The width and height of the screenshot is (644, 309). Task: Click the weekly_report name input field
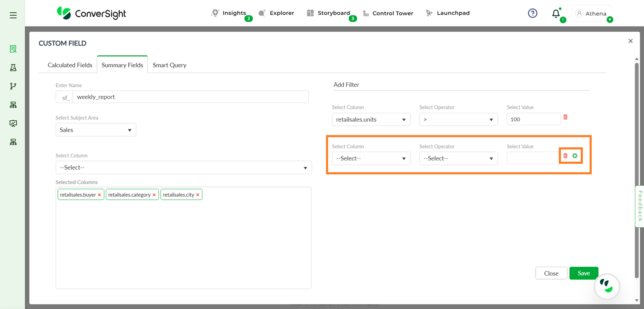tap(190, 97)
